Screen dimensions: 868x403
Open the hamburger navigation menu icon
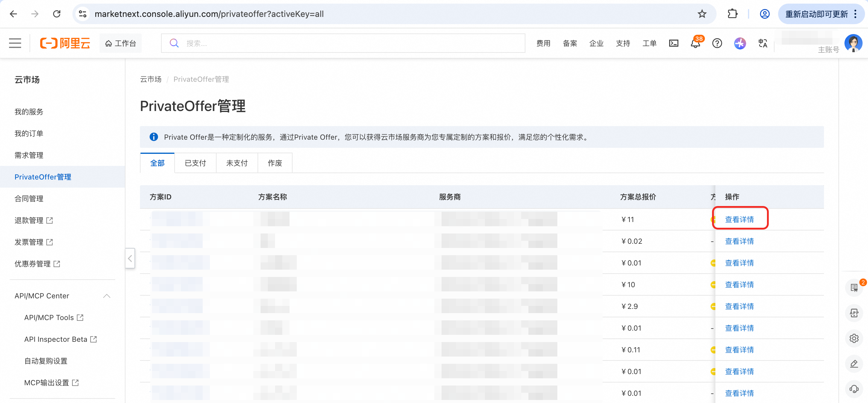[x=15, y=43]
